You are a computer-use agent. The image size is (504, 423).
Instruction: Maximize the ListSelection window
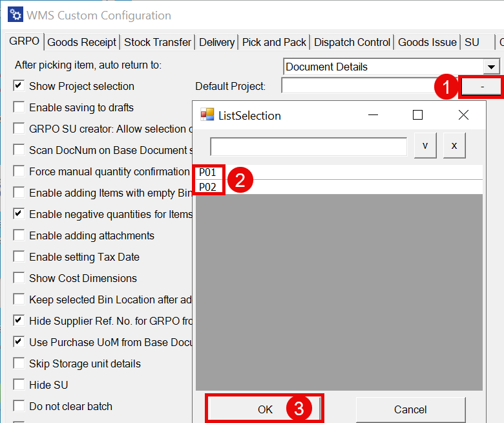point(417,115)
